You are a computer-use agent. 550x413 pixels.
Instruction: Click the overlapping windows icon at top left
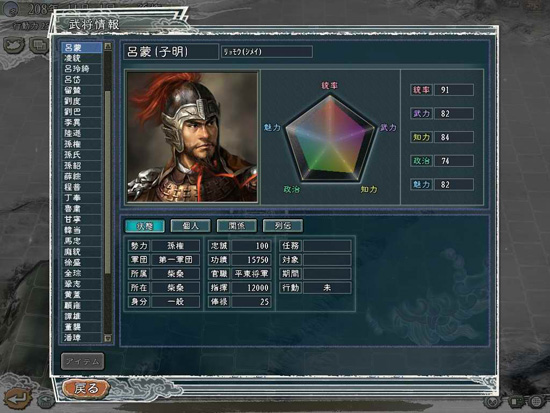click(39, 45)
